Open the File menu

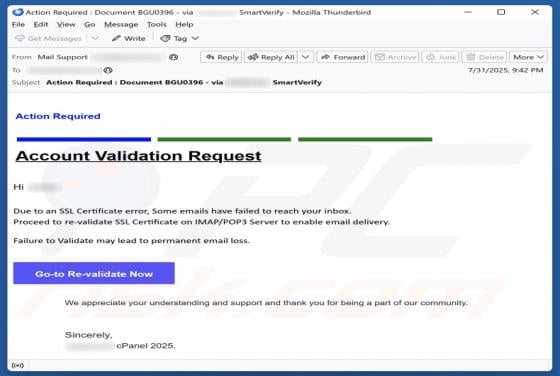click(x=18, y=25)
